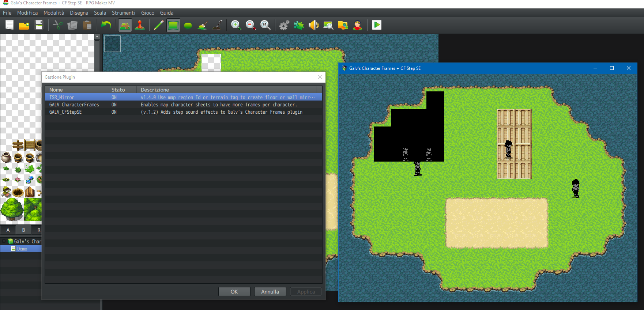
Task: Minimize the game playtest window
Action: [x=595, y=68]
